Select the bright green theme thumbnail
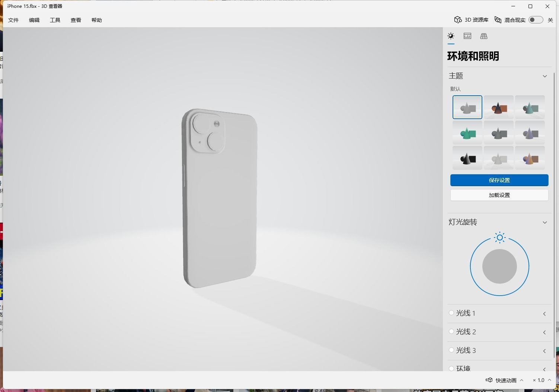The height and width of the screenshot is (392, 559). [x=467, y=133]
